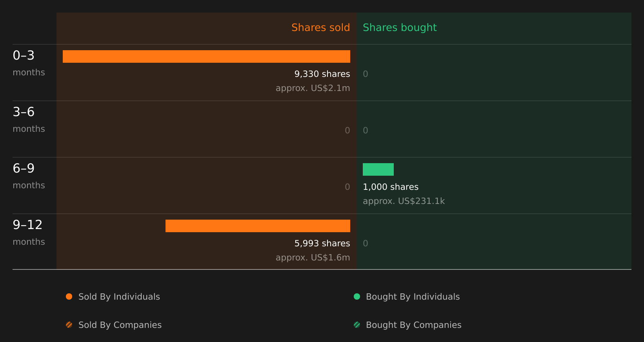The image size is (644, 342).
Task: Click the striped Bought By Companies legend icon
Action: pyautogui.click(x=357, y=325)
